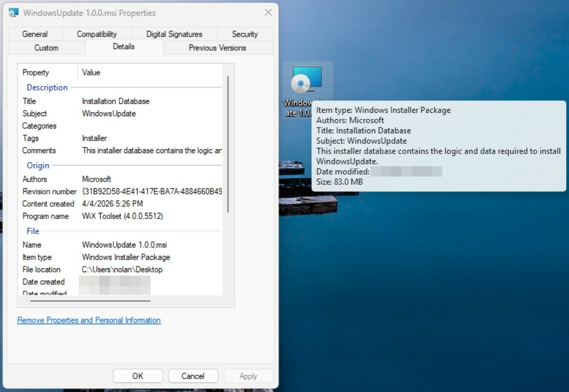Image resolution: width=569 pixels, height=392 pixels.
Task: Open the Previous Versions tab
Action: pyautogui.click(x=217, y=47)
